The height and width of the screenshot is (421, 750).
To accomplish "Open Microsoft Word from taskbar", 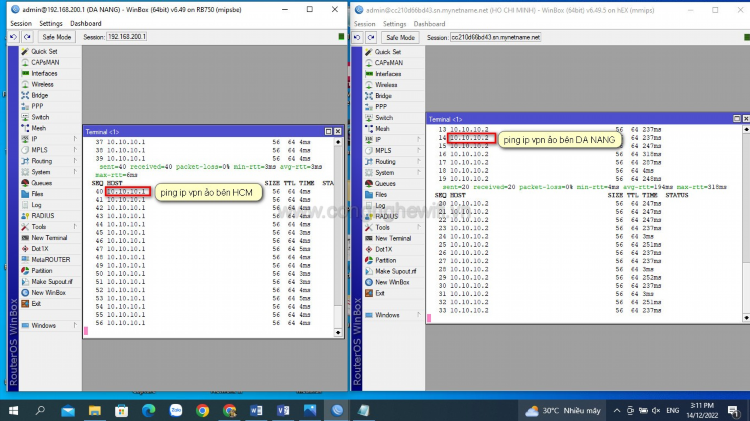I will click(x=256, y=410).
